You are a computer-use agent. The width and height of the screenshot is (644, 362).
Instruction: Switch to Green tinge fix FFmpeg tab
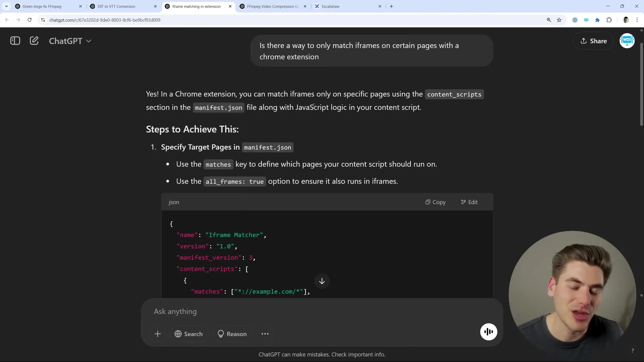click(45, 6)
